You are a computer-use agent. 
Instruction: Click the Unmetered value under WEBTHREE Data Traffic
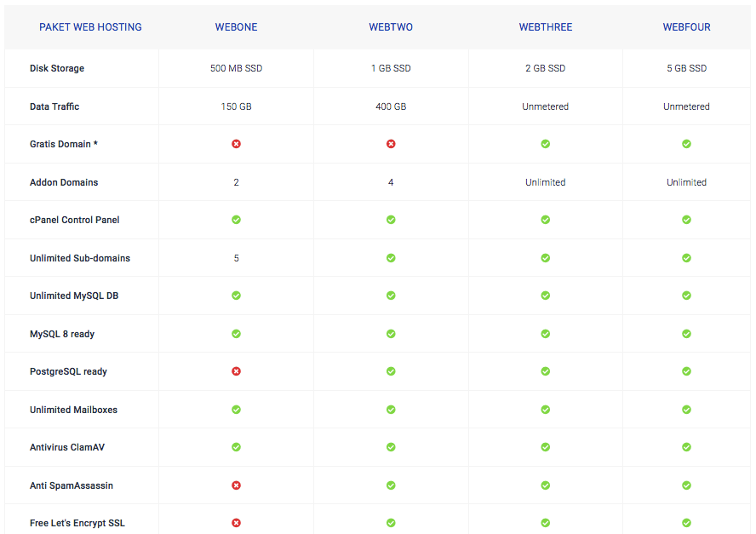545,106
